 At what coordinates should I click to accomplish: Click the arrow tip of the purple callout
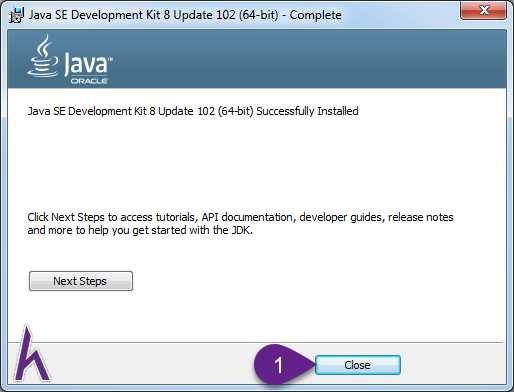point(313,365)
